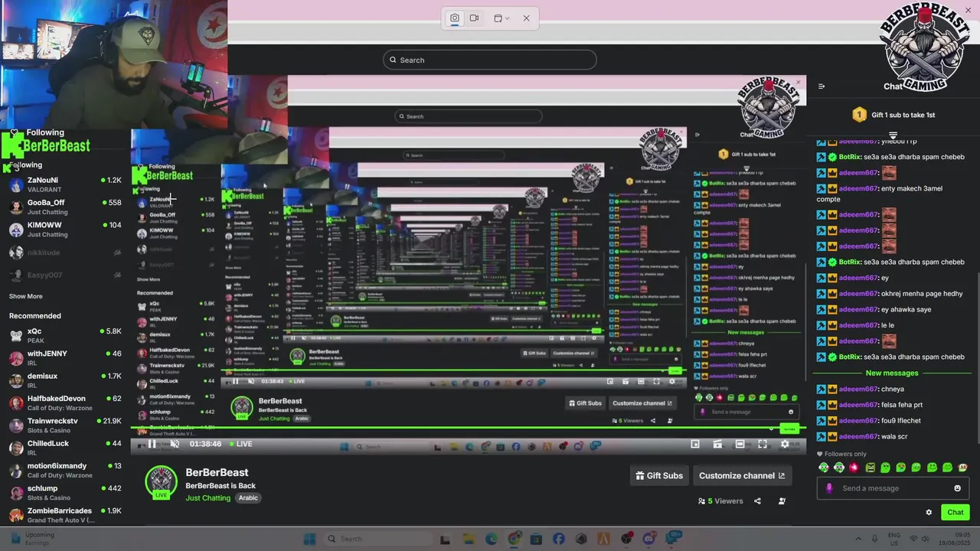Toggle theatre mode in the player
The height and width of the screenshot is (551, 980).
point(740,444)
